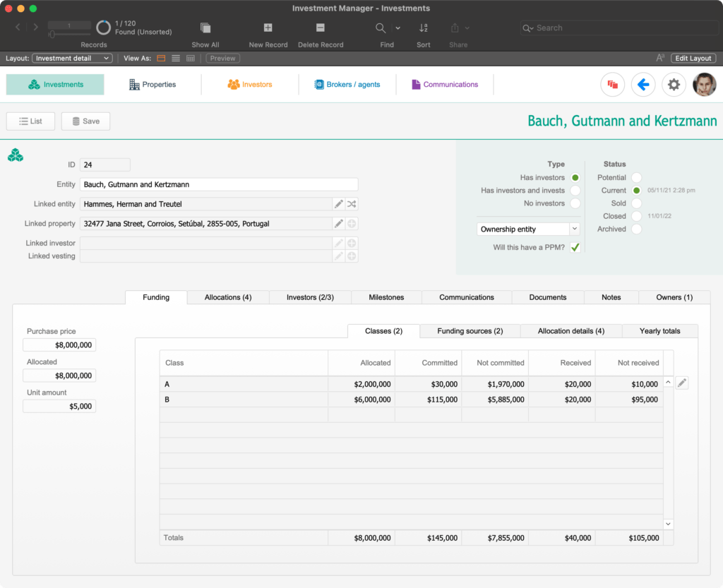Switch to the Allocations (4) tab

pos(227,296)
